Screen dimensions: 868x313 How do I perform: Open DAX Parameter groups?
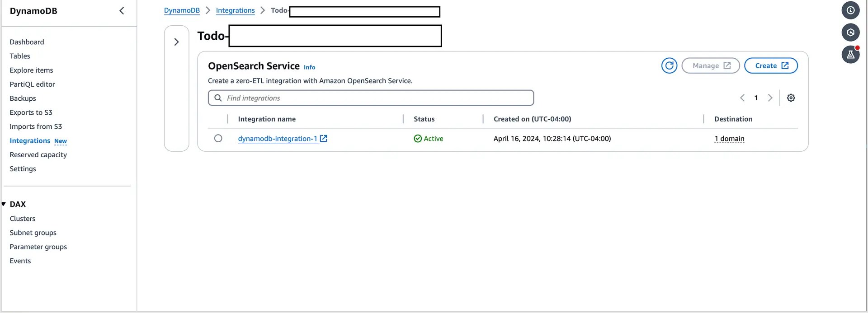(x=38, y=247)
